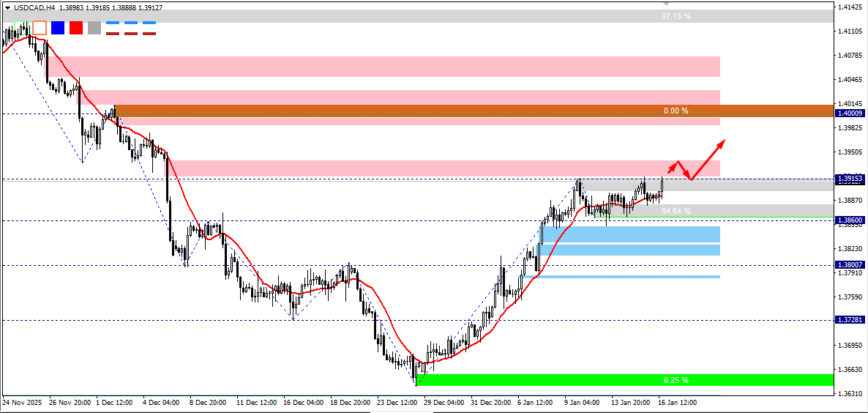This screenshot has height=413, width=868.
Task: Select the brown resistance zone rectangle
Action: pos(474,111)
